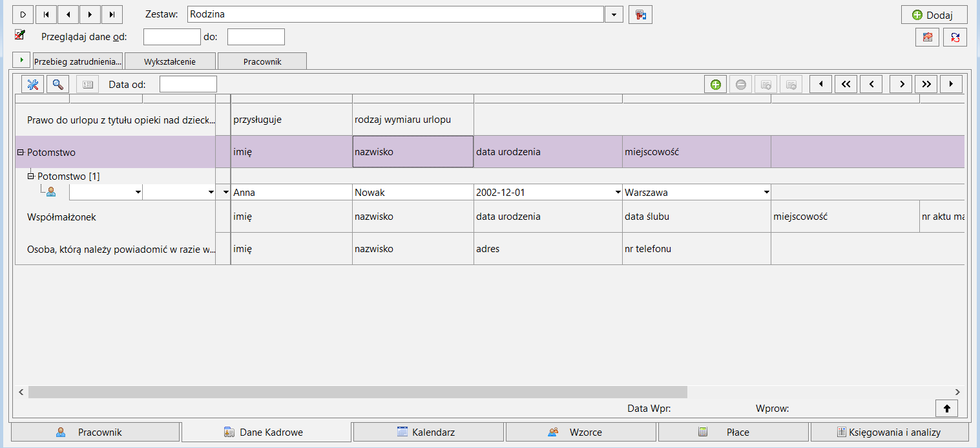Click the 'rodzaj wymiaru urlopu' cell
Screen dimensions: 980x448
tap(413, 120)
